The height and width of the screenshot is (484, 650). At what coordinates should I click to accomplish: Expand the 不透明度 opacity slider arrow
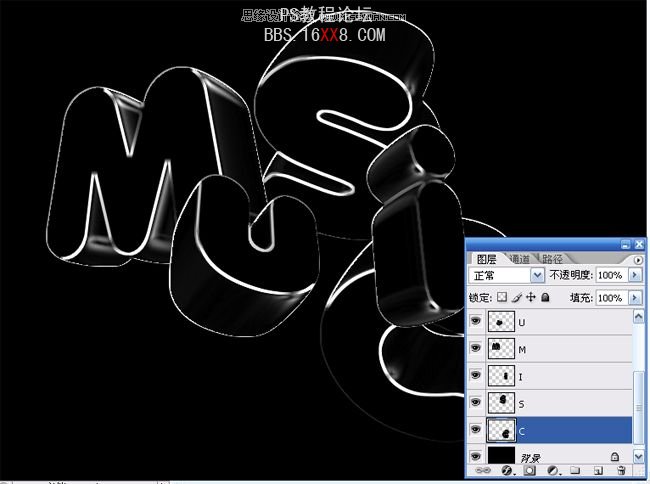tap(636, 275)
